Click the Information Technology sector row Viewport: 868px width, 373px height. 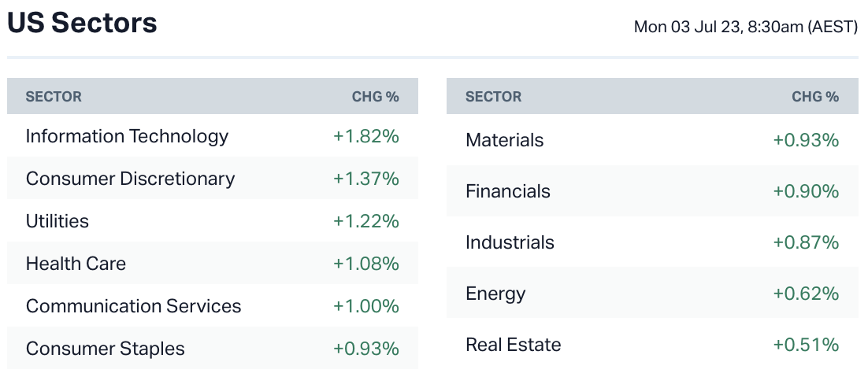coord(127,136)
